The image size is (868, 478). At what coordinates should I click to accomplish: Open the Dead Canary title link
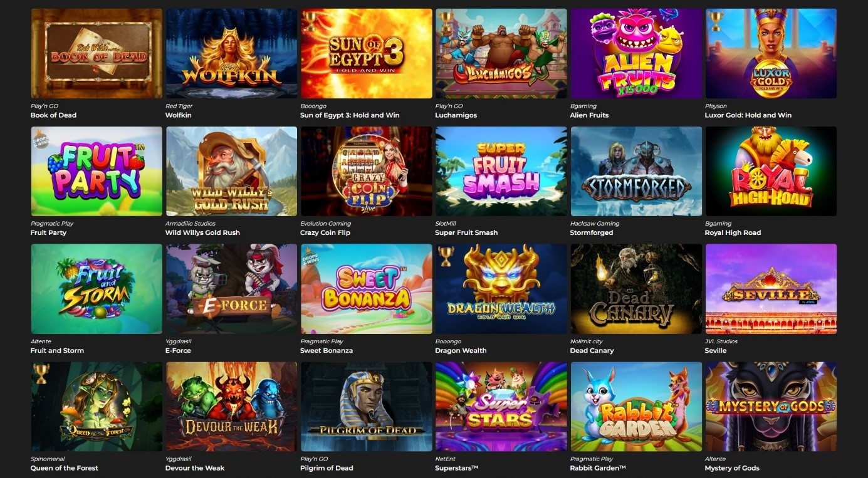(x=592, y=350)
